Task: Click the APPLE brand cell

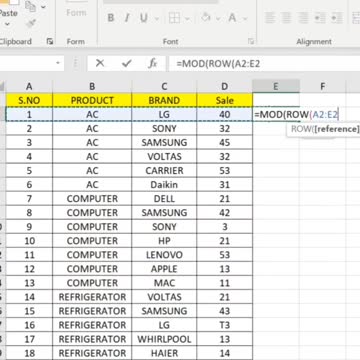Action: click(x=164, y=269)
